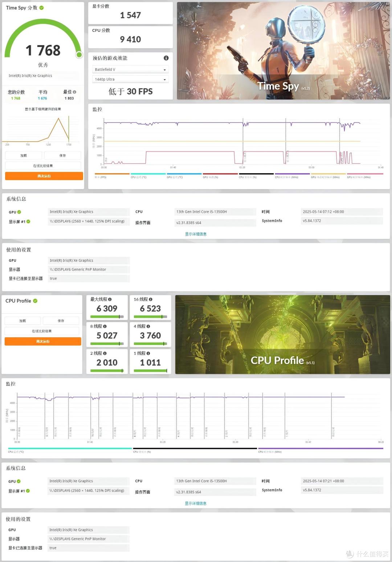
Task: Click the info icon beside 8 线程
Action: click(105, 326)
